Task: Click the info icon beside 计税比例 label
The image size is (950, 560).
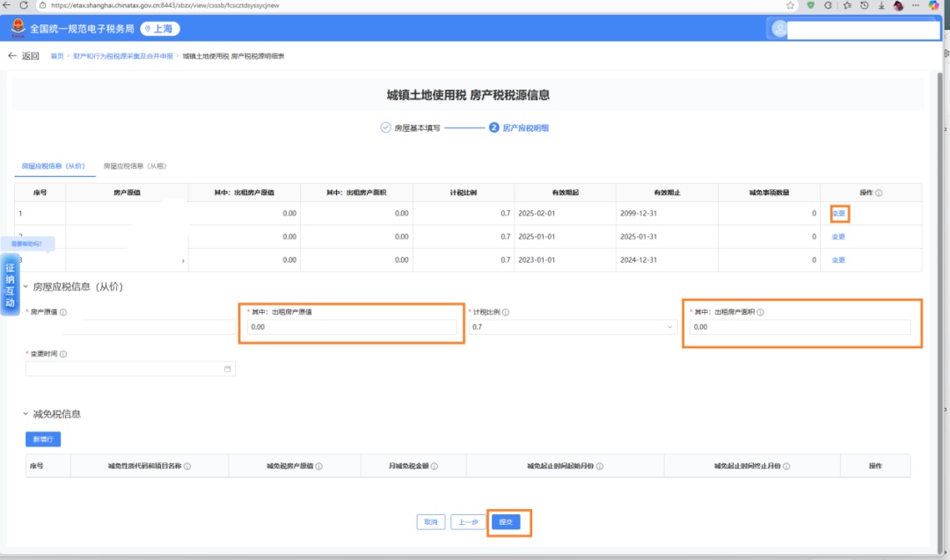Action: (x=508, y=312)
